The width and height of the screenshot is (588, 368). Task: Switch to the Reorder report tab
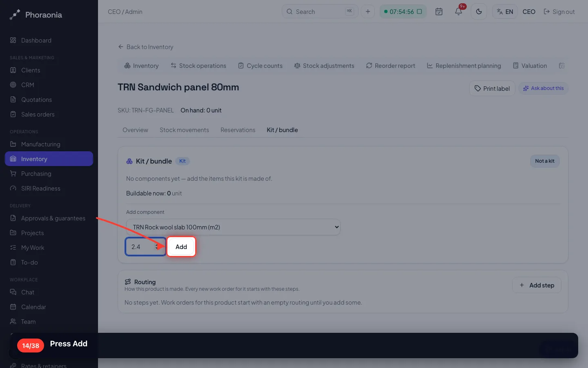[391, 66]
